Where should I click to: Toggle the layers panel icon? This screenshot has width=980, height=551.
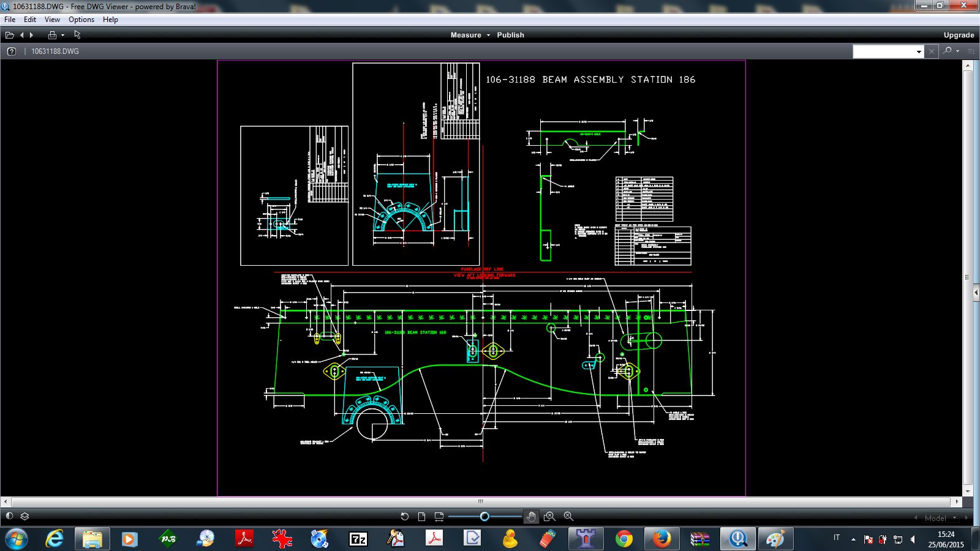[25, 516]
